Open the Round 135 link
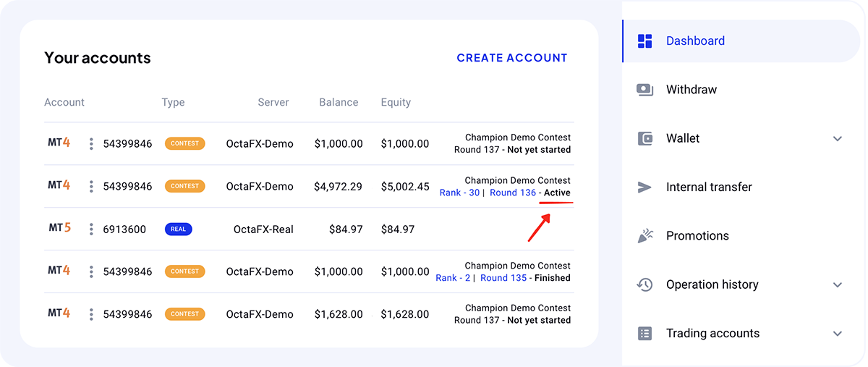868x367 pixels. pos(503,278)
